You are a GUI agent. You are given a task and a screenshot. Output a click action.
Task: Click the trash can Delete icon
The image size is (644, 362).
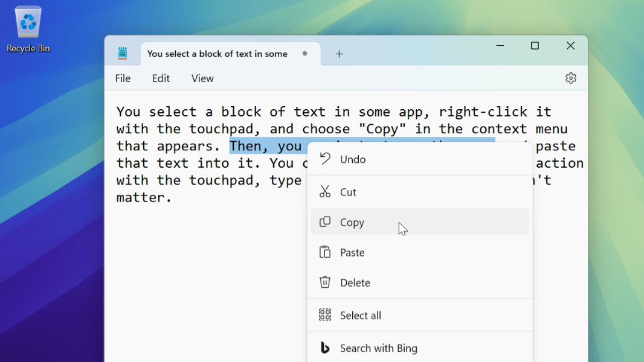coord(325,282)
